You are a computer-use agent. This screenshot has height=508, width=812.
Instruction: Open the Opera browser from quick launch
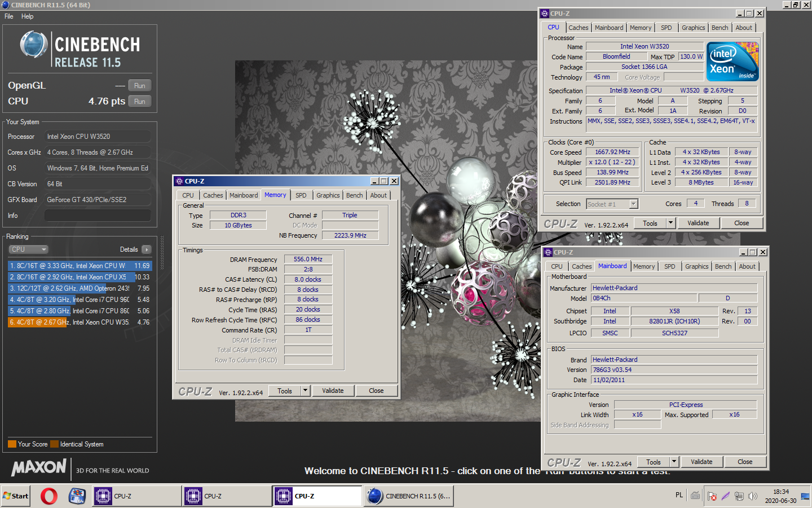tap(49, 496)
